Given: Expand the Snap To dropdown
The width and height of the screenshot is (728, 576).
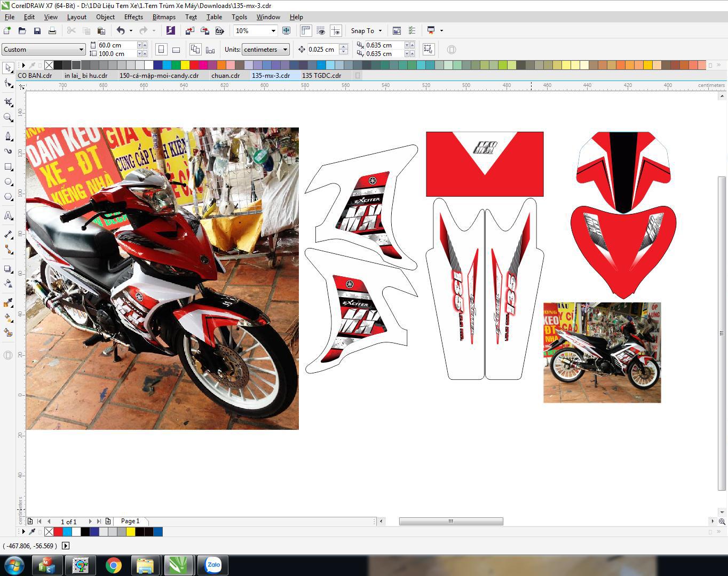Looking at the screenshot, I should (380, 31).
